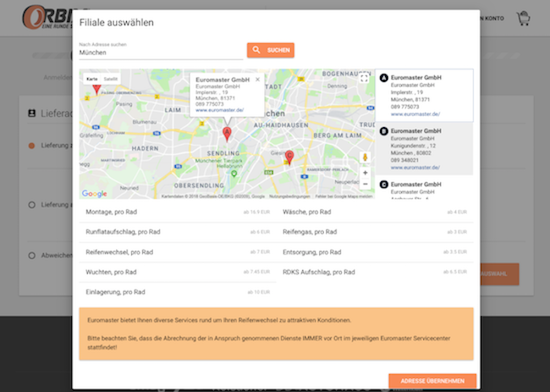The width and height of the screenshot is (550, 392).
Task: Open branch B's www.euromaster.de link
Action: (x=415, y=168)
